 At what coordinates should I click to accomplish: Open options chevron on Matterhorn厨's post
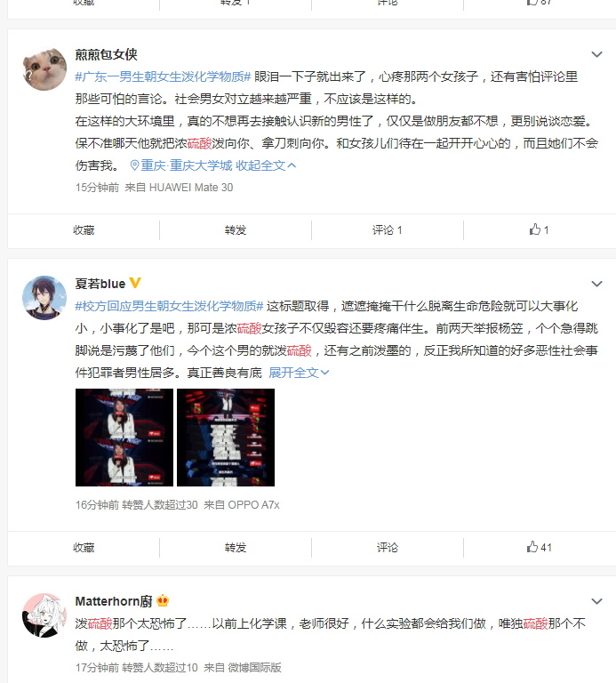596,601
